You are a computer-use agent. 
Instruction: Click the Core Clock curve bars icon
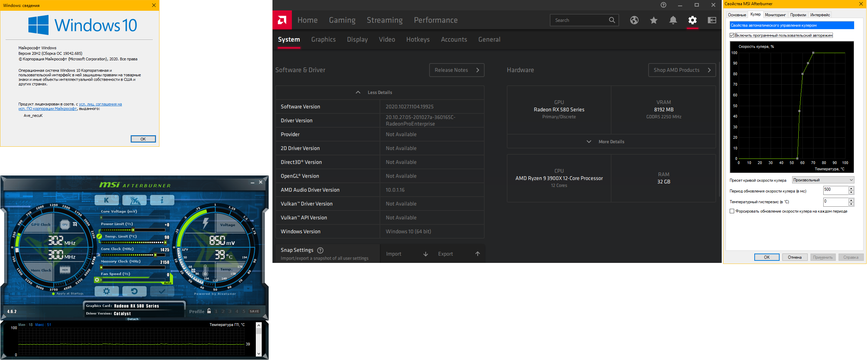(98, 255)
